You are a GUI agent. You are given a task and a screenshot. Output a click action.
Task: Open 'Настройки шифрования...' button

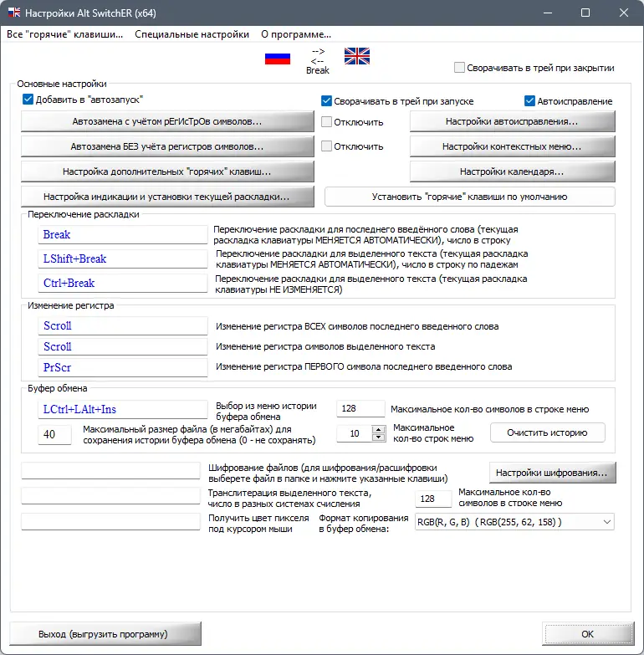coord(552,473)
